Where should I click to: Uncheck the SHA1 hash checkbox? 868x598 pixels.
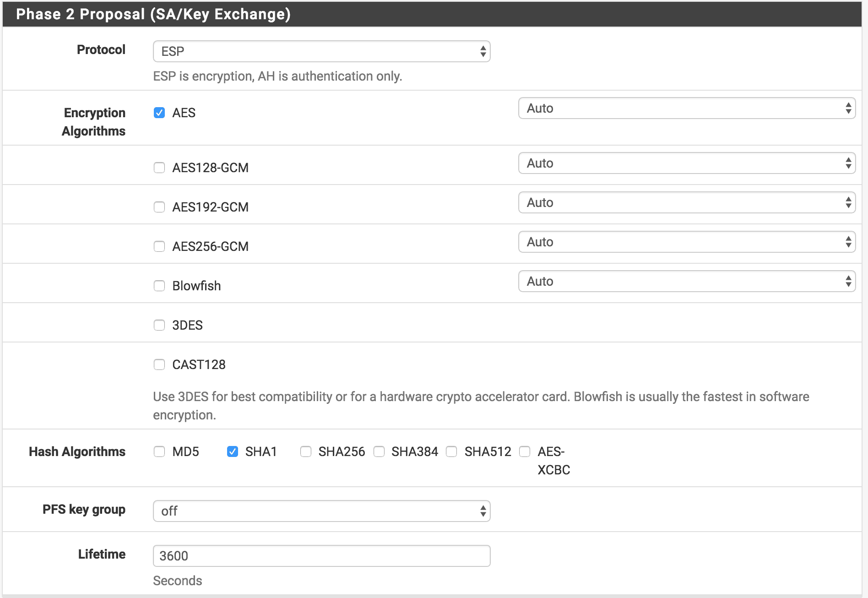233,451
